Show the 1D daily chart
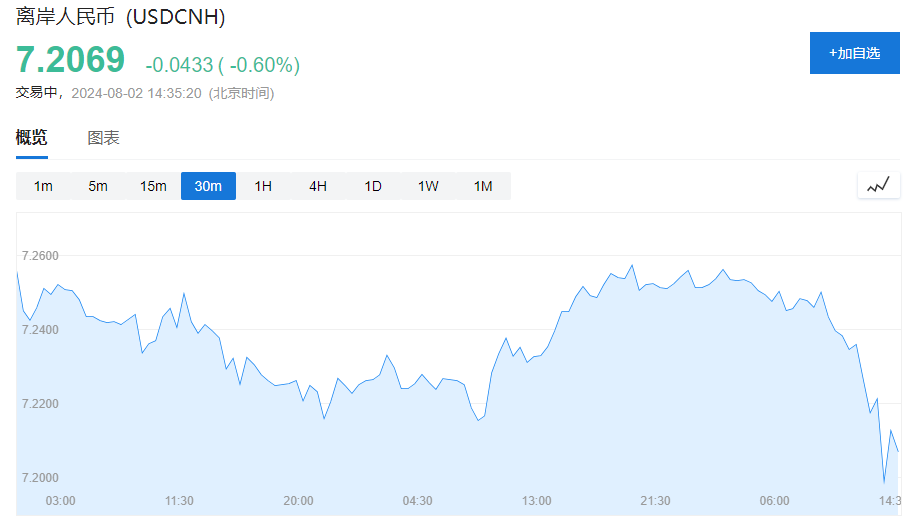Screen dimensions: 911x520 coord(373,186)
